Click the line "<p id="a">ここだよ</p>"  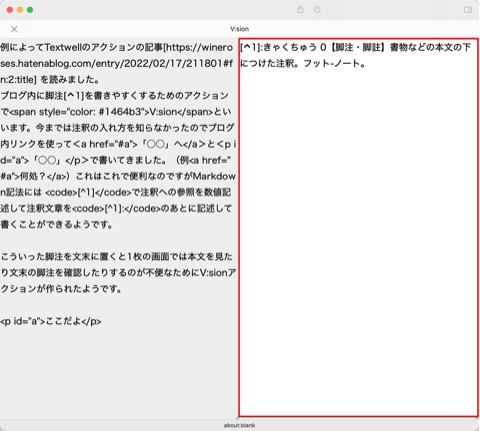point(51,321)
